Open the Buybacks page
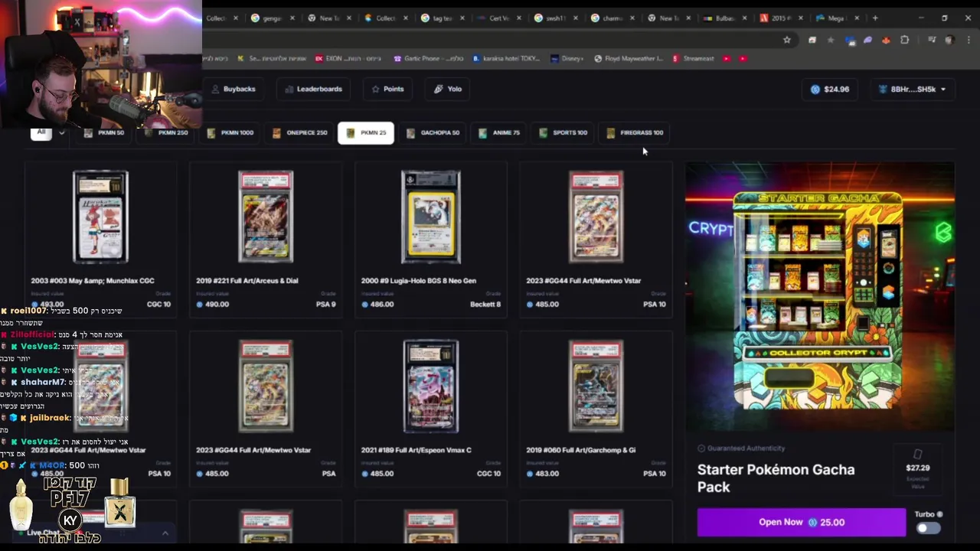The image size is (980, 551). click(x=233, y=89)
